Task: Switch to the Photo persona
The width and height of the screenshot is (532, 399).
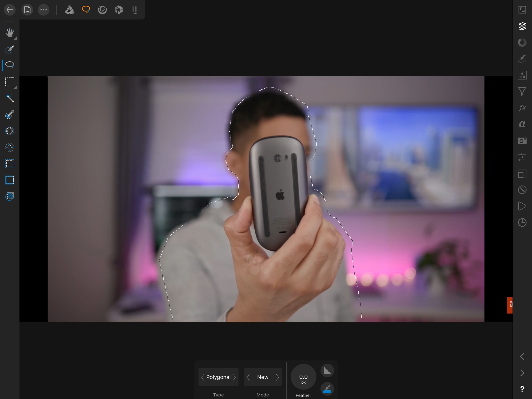Action: pyautogui.click(x=70, y=10)
